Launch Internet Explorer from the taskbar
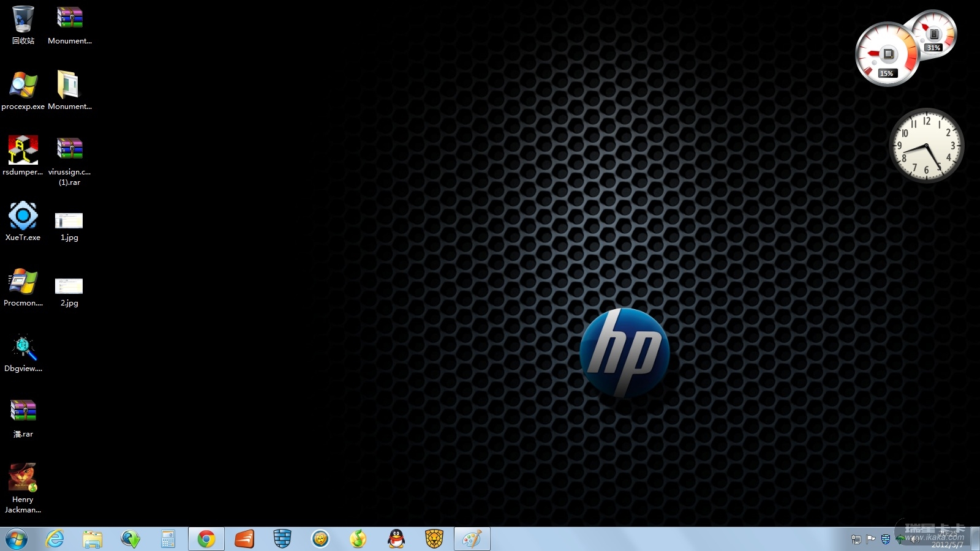The height and width of the screenshot is (551, 980). point(55,539)
